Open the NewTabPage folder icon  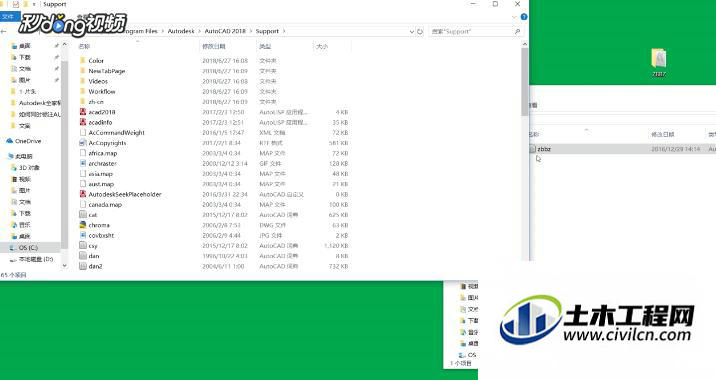(x=83, y=71)
